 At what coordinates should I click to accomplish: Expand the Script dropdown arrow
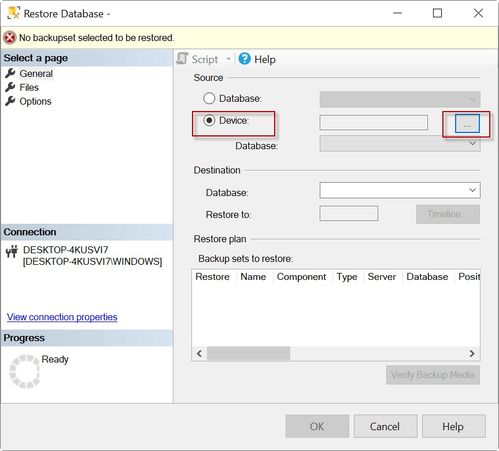coord(228,59)
